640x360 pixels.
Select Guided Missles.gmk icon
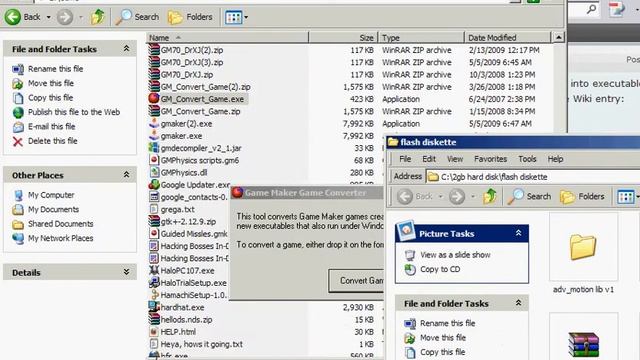pos(154,233)
